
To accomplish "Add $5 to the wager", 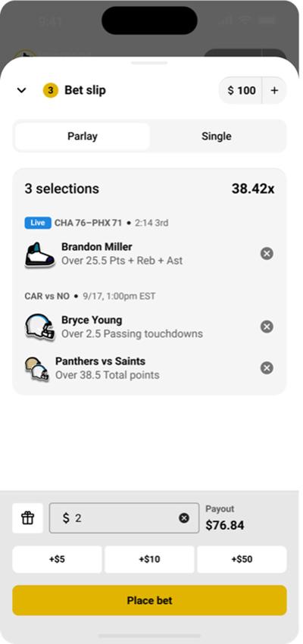I will [x=57, y=559].
